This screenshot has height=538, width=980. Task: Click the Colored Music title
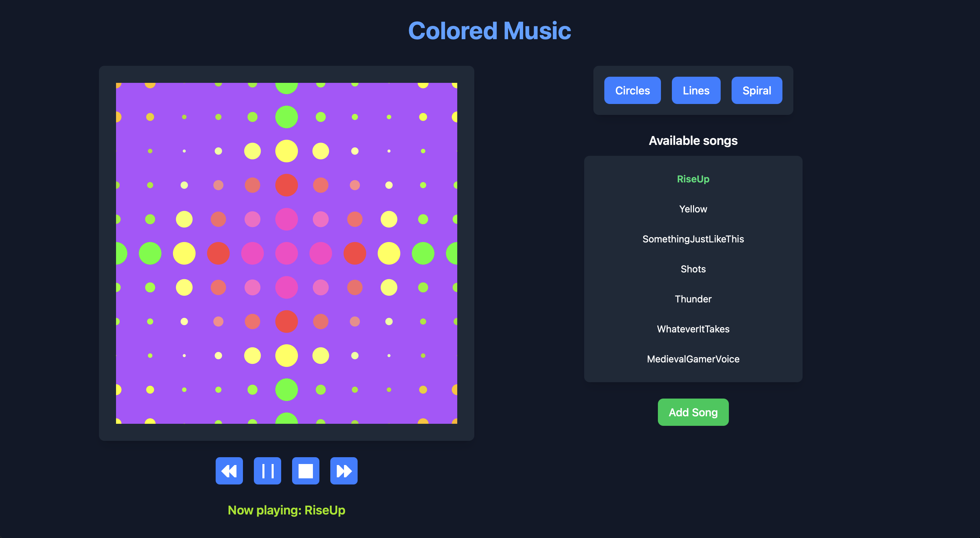(x=490, y=30)
